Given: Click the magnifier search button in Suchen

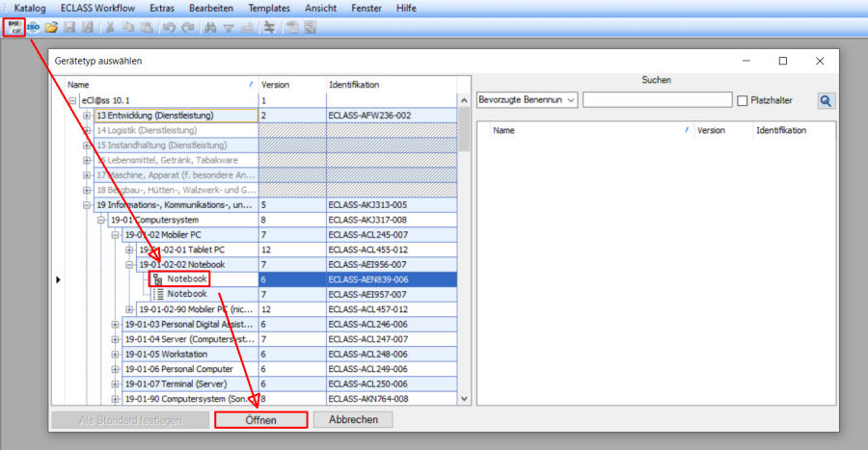Looking at the screenshot, I should [x=827, y=100].
